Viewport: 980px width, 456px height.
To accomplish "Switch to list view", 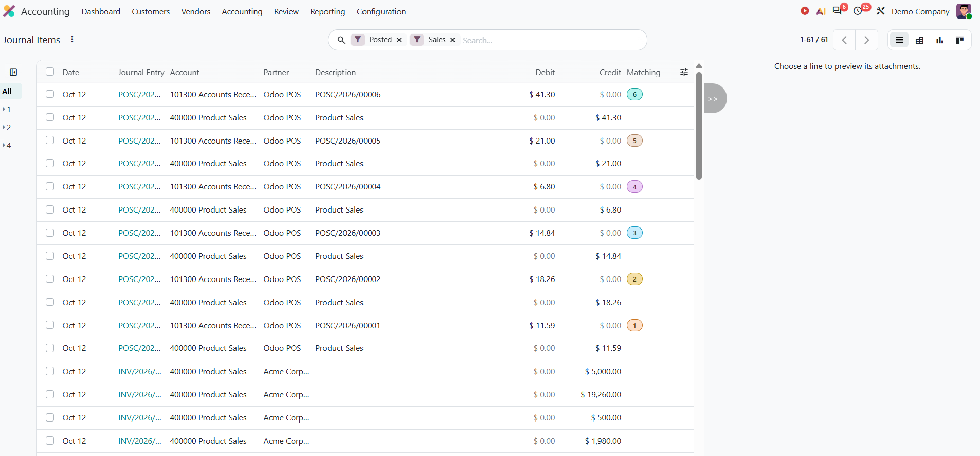I will (x=899, y=40).
